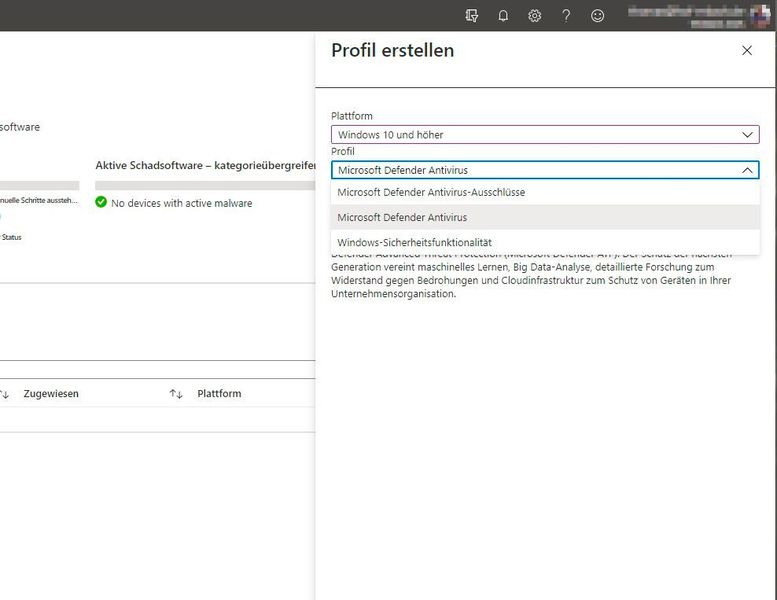This screenshot has height=600, width=777.
Task: Sort by Zugewiesen column
Action: pyautogui.click(x=51, y=394)
